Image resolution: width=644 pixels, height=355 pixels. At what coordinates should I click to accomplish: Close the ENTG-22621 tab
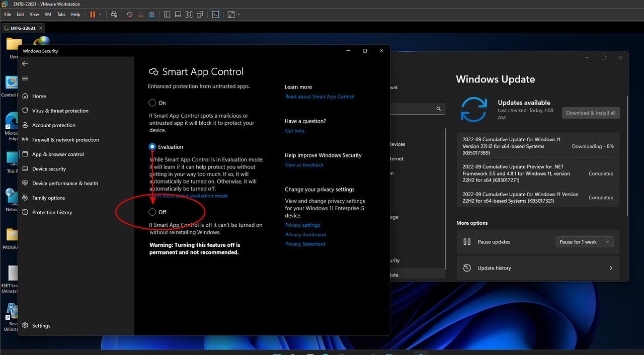(x=41, y=28)
